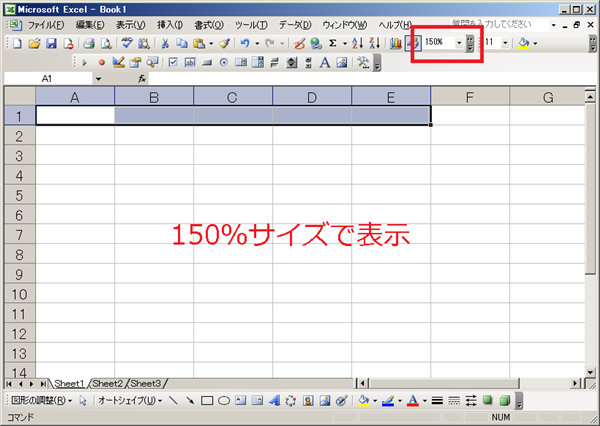The height and width of the screenshot is (426, 600).
Task: Select the Option Button control
Action: 224,62
